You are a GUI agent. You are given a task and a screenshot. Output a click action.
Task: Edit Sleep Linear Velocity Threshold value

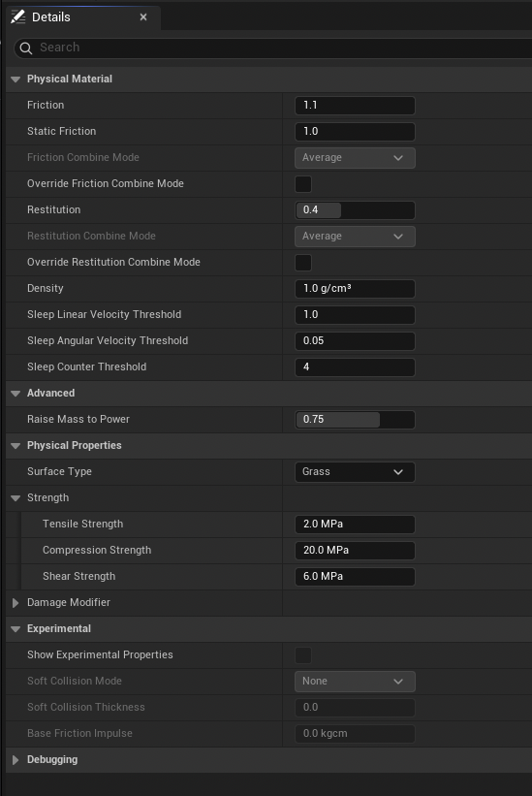pos(355,315)
